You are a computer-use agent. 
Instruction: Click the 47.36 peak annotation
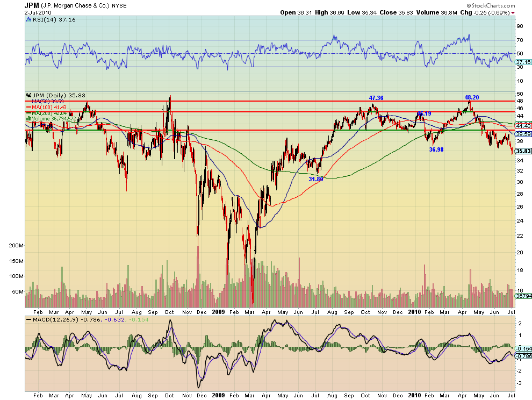(x=376, y=98)
